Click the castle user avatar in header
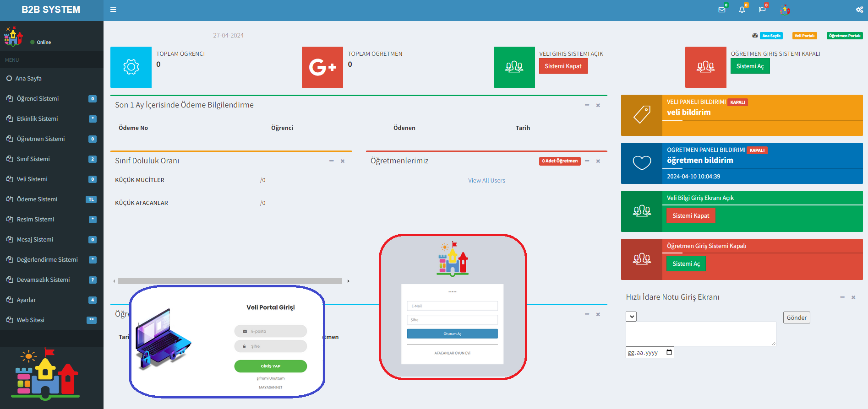The image size is (868, 409). 785,10
